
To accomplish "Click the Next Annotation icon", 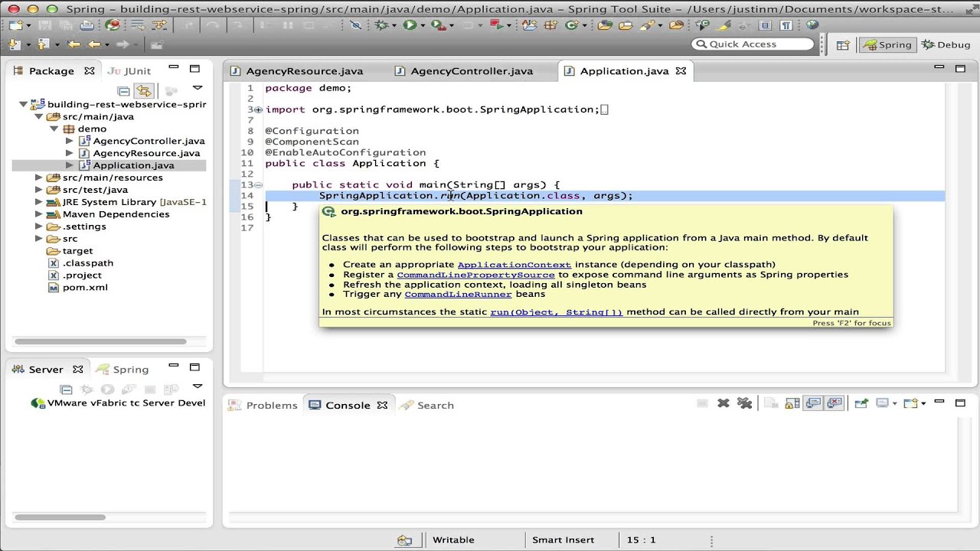I will 14,44.
